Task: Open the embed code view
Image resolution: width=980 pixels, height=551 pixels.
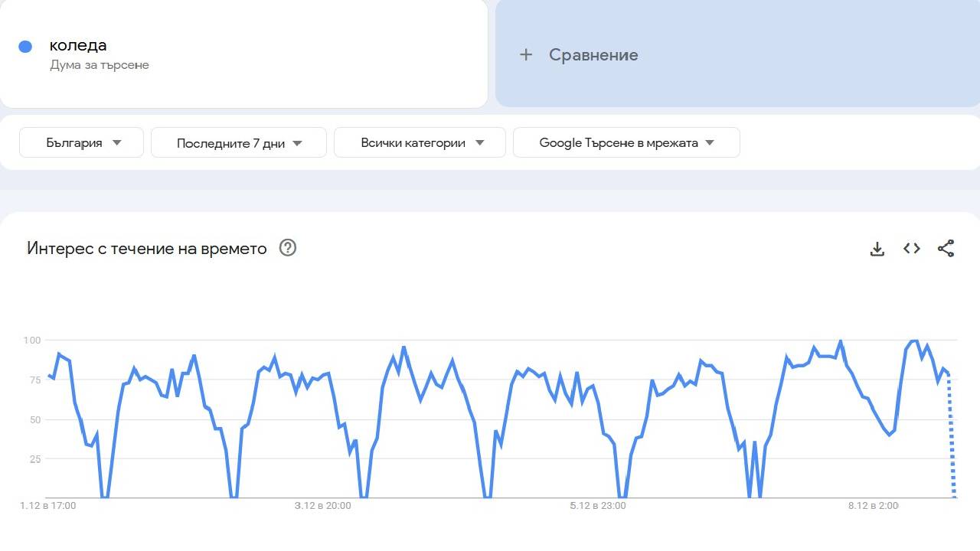Action: tap(911, 248)
